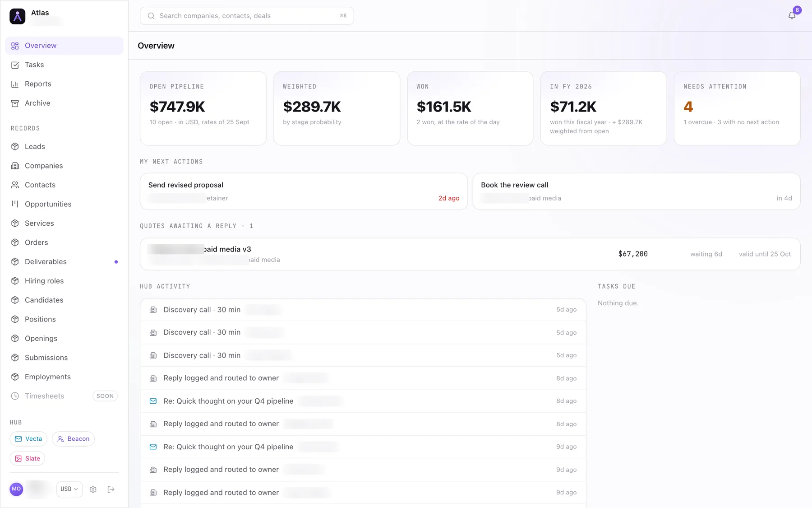Screen dimensions: 812x508
Task: Click the MO user avatar
Action: 16,489
